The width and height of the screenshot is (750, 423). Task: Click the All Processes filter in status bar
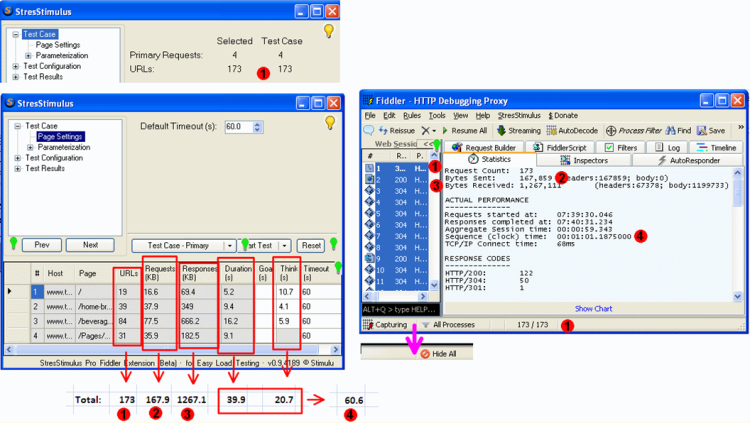[x=449, y=325]
